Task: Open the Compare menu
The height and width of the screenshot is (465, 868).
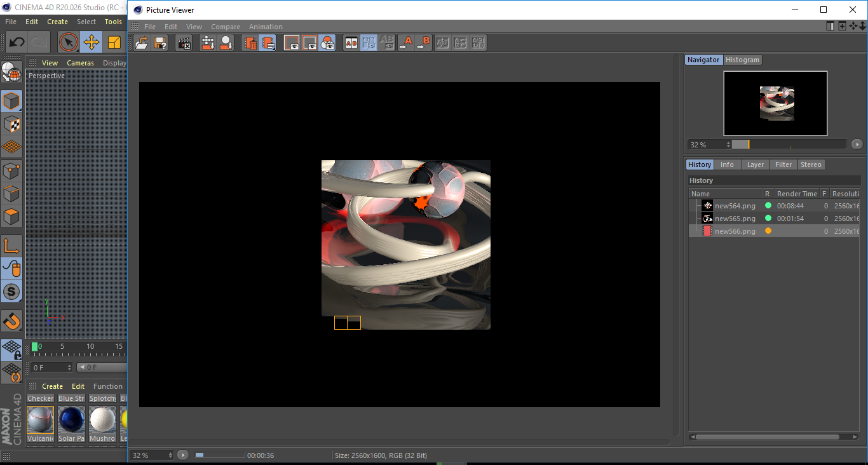Action: tap(226, 27)
